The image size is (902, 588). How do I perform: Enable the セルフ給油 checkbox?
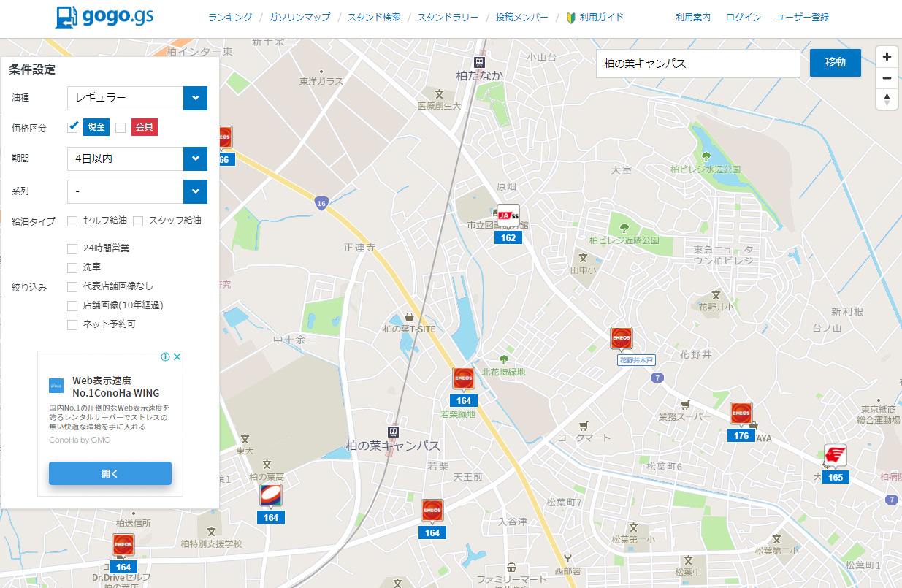[x=72, y=221]
